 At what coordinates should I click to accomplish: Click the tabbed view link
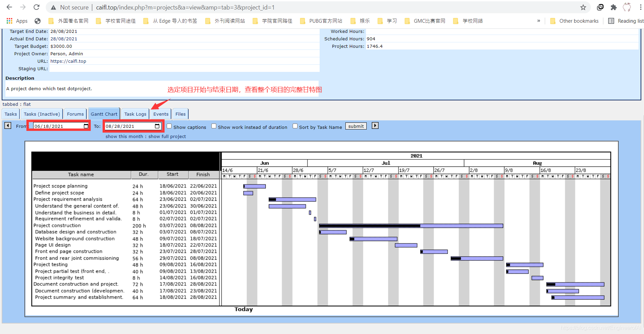(10, 104)
